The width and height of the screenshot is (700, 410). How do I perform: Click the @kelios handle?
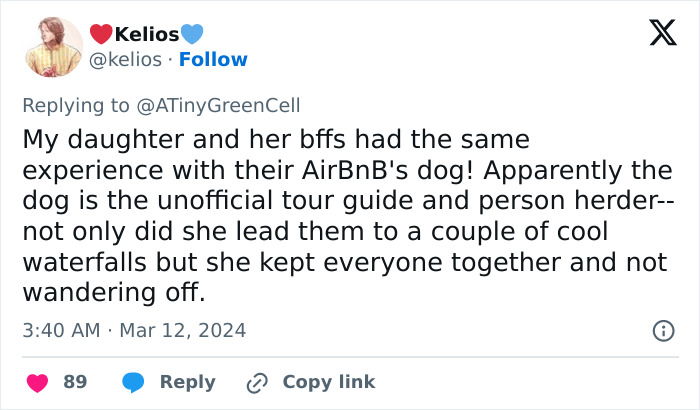click(125, 60)
